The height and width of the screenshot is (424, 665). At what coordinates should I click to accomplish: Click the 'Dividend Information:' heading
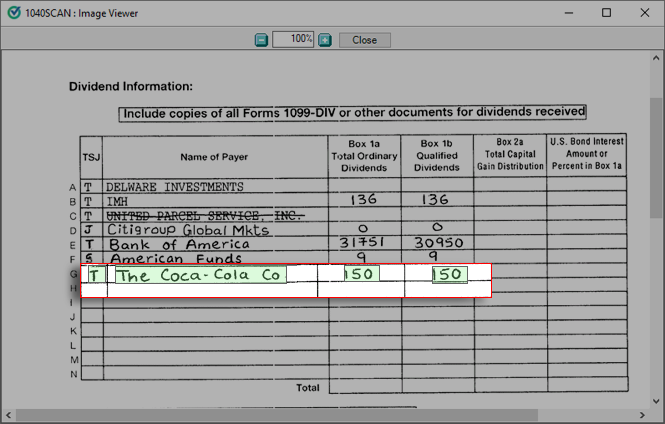click(x=131, y=86)
